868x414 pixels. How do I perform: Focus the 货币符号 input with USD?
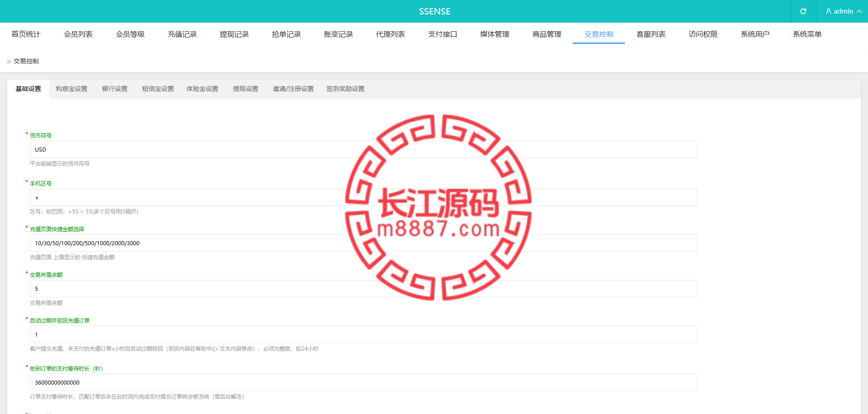(x=363, y=149)
